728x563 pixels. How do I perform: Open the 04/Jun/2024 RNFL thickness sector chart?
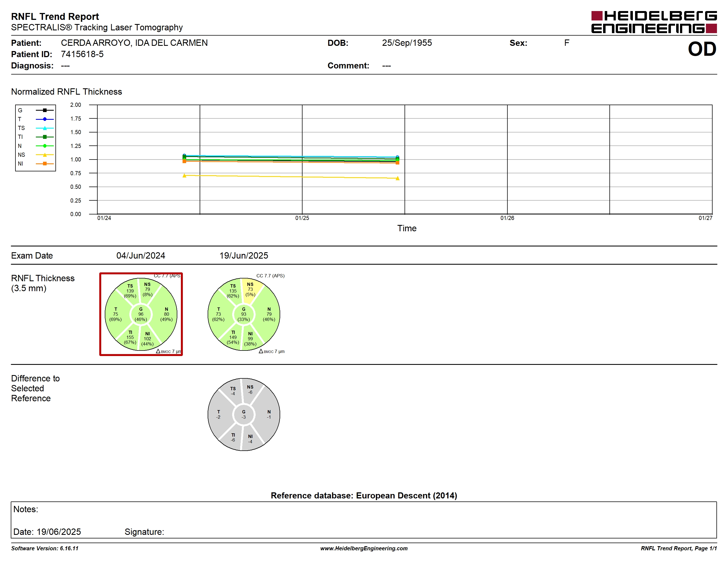(x=141, y=314)
